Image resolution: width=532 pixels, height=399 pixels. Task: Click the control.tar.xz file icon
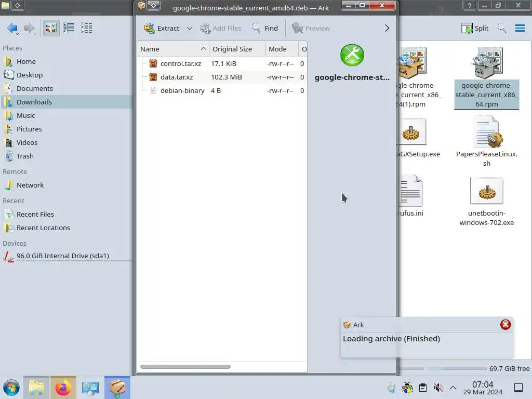click(153, 63)
